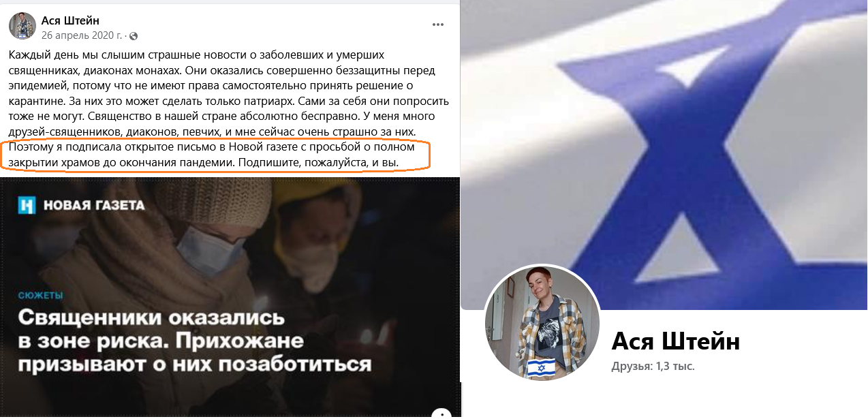Click the large profile name Ася Штейн
868x419 pixels.
675,340
